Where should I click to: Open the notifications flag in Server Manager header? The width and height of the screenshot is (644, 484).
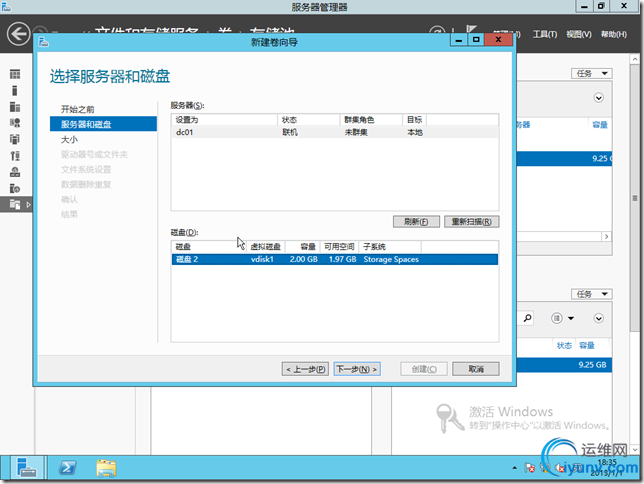(x=471, y=30)
